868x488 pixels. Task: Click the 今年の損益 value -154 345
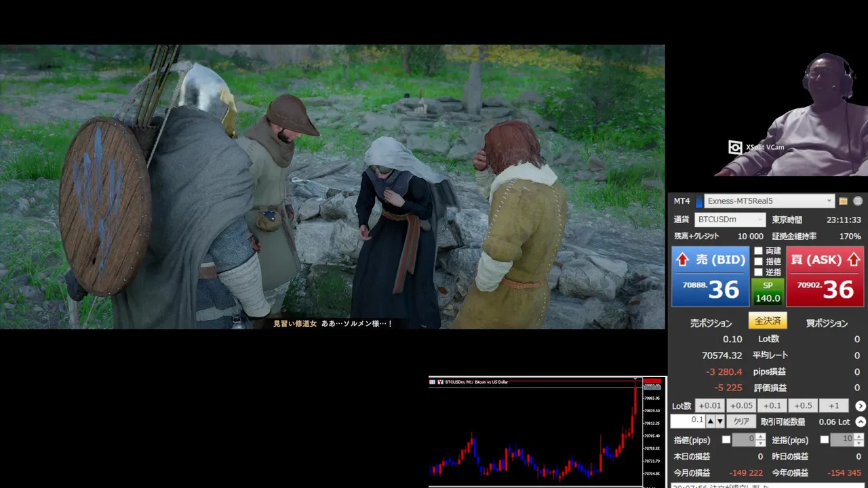(x=844, y=472)
